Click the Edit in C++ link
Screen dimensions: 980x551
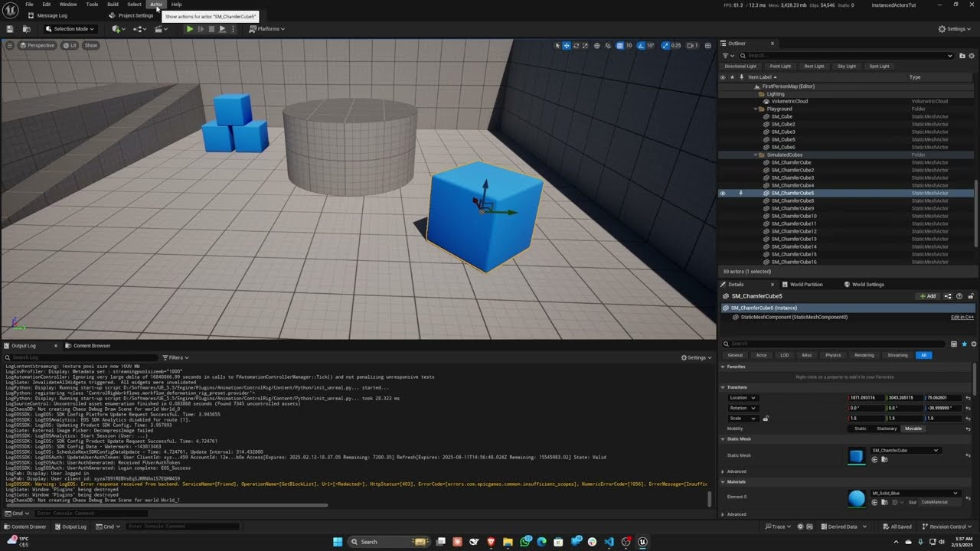coord(962,317)
